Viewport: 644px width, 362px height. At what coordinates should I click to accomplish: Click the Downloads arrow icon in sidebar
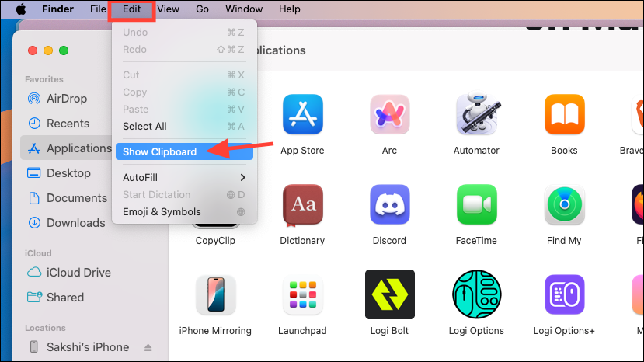click(34, 223)
